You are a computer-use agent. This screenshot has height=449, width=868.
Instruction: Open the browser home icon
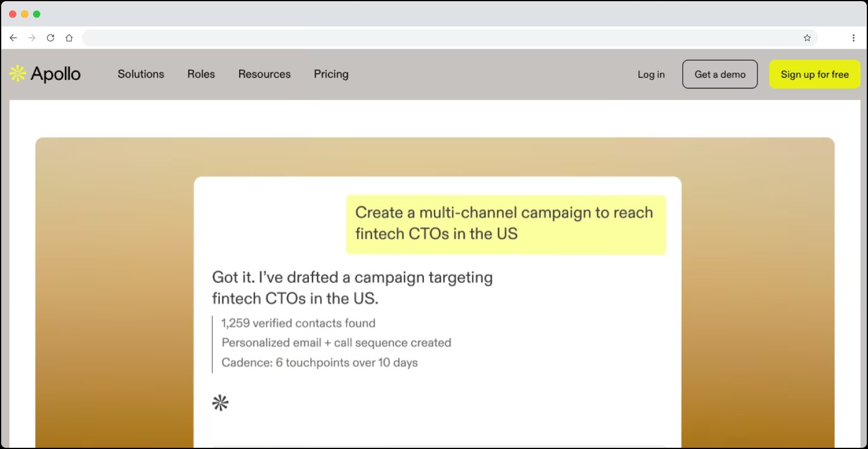coord(69,38)
